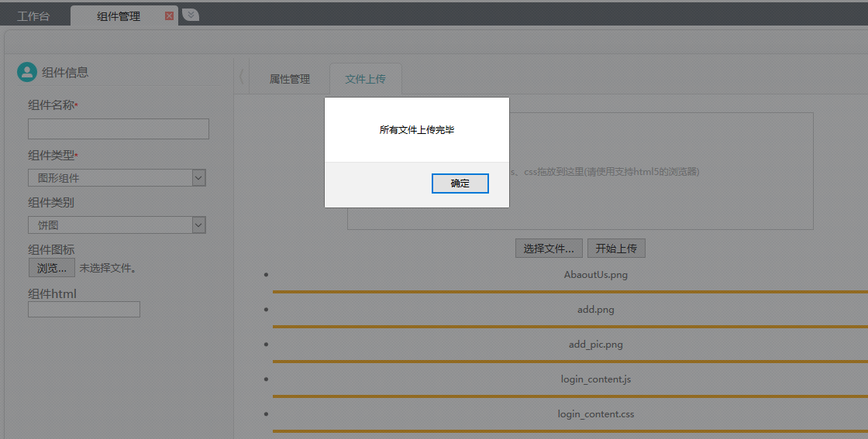The image size is (868, 439).
Task: Click the AbaoutUs.png upload progress bar
Action: [x=570, y=292]
